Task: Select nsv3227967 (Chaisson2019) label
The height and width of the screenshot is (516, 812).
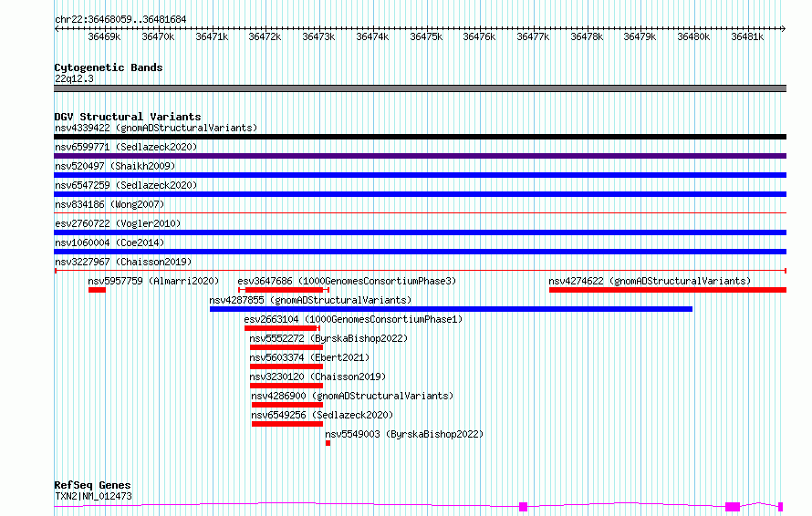Action: (x=123, y=262)
